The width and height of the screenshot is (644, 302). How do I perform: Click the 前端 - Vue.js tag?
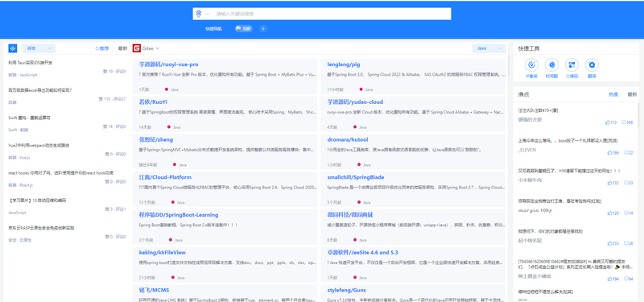pyautogui.click(x=19, y=157)
